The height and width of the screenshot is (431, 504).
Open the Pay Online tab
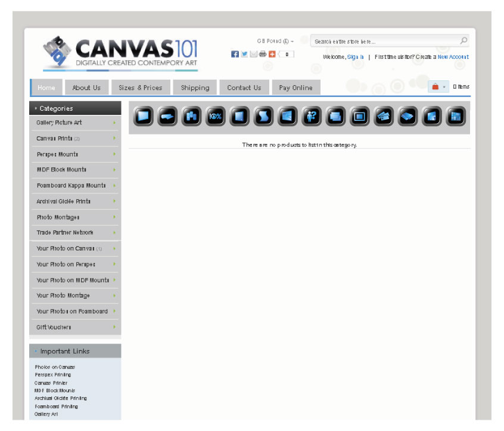coord(295,88)
